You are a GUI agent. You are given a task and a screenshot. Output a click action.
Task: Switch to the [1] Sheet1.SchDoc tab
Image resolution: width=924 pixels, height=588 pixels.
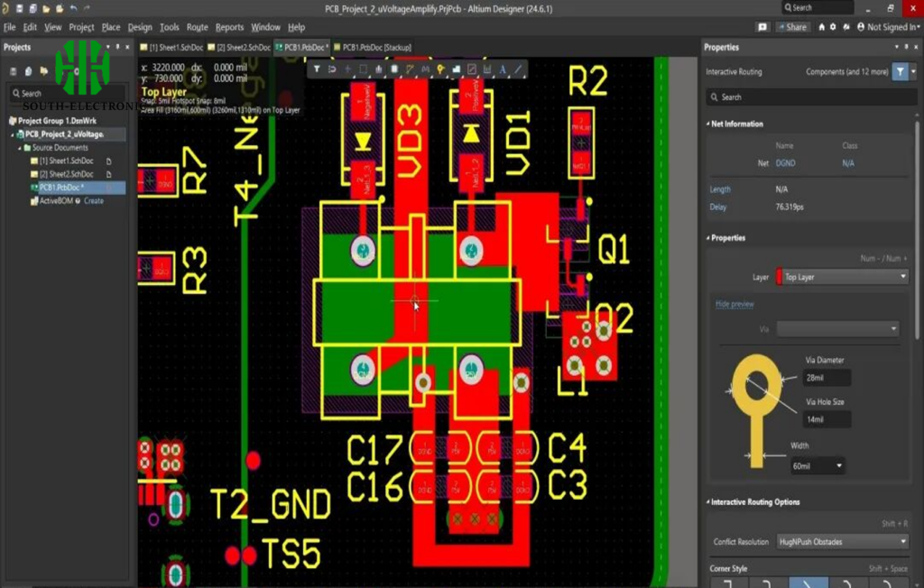coord(173,47)
